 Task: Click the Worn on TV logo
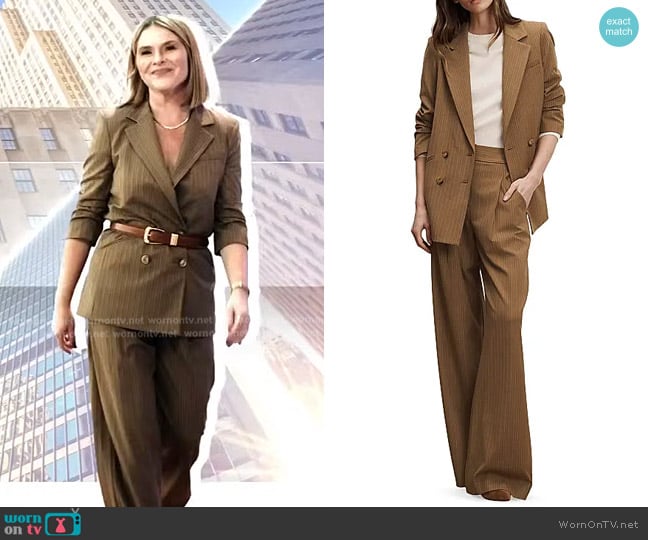coord(42,523)
